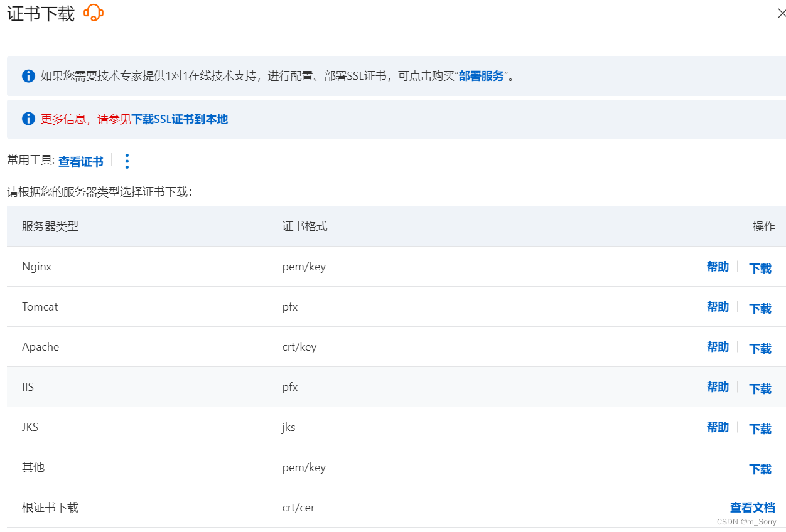Open the more tools ellipsis menu
Viewport: 786px width, 532px height.
127,161
